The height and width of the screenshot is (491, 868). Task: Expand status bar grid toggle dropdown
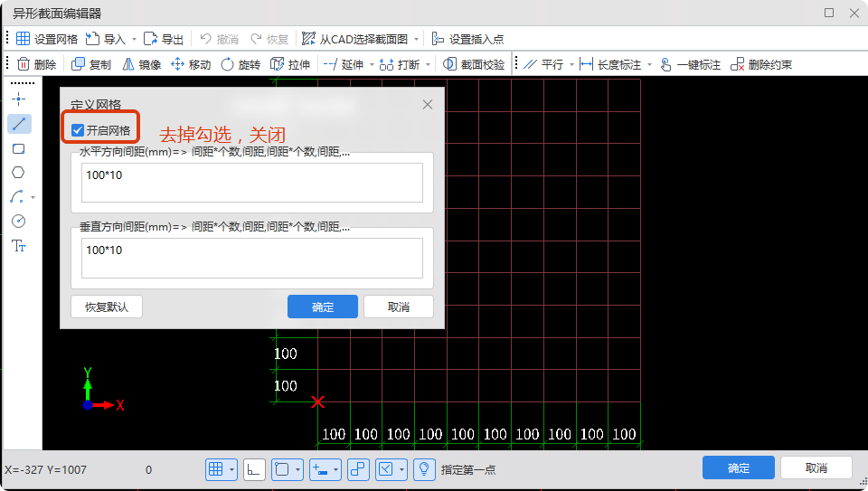232,470
